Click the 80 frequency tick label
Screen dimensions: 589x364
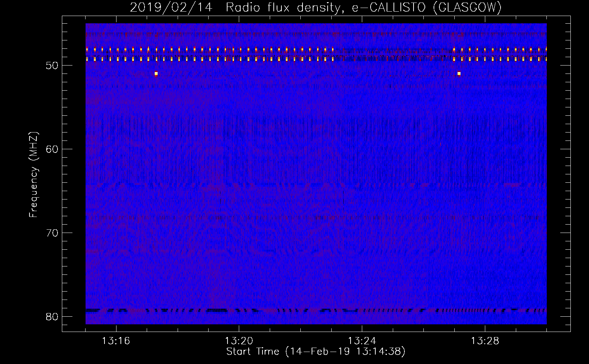point(52,317)
